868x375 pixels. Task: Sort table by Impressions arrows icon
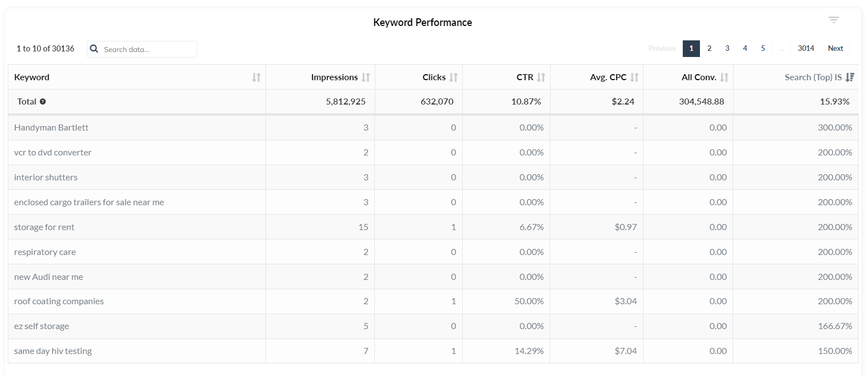(x=365, y=77)
